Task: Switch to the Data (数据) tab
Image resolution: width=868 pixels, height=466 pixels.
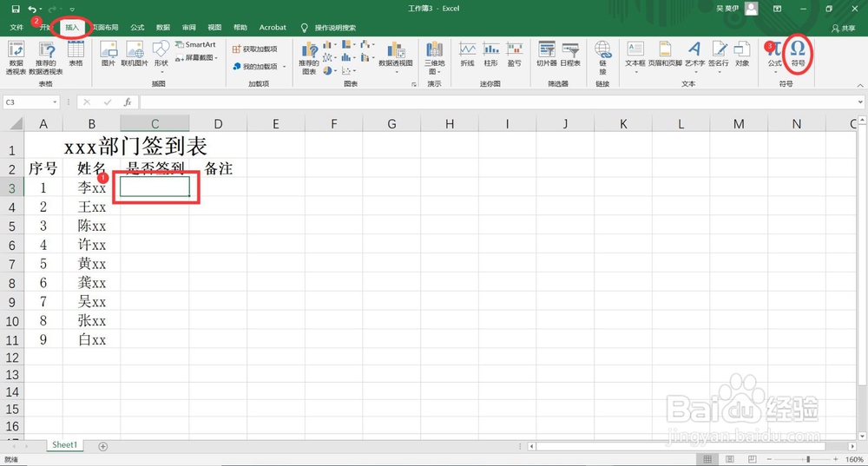Action: (x=163, y=27)
